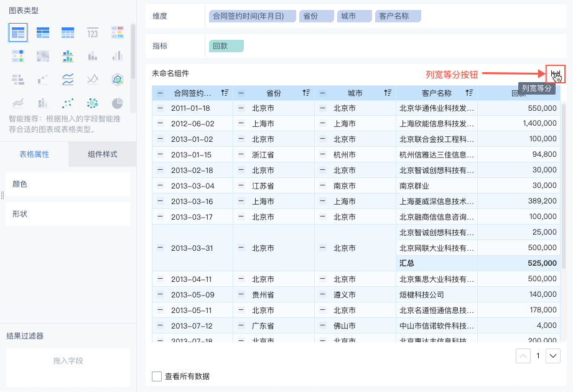Go to next page with down arrow
The height and width of the screenshot is (392, 573).
[553, 356]
